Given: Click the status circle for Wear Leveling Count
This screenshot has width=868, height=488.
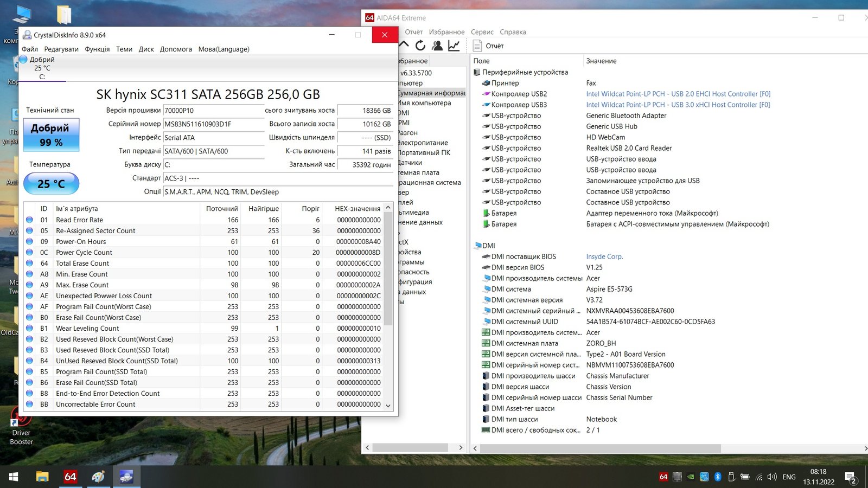Looking at the screenshot, I should (x=29, y=328).
